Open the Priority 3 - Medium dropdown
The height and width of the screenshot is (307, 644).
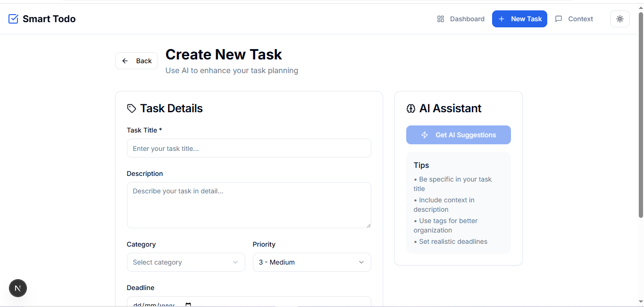point(312,262)
